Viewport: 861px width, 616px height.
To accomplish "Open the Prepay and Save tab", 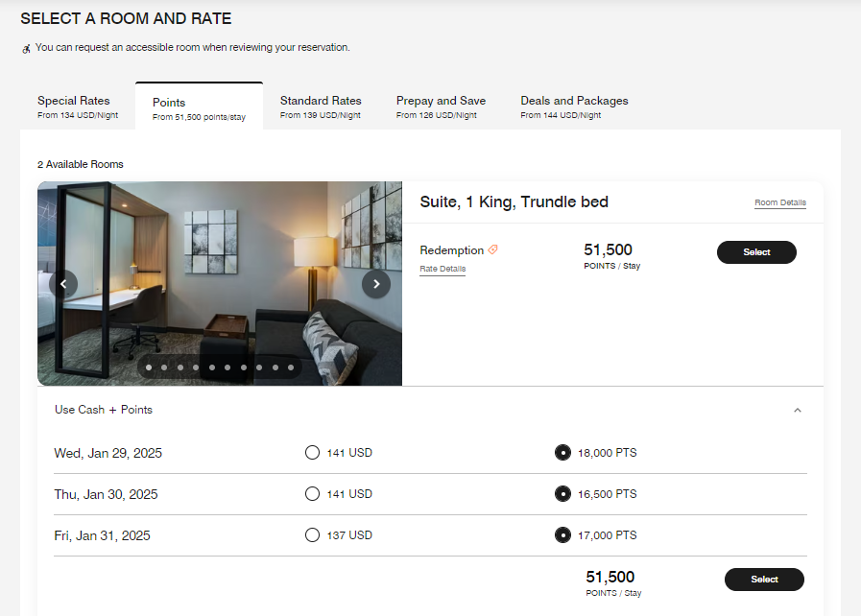I will click(x=441, y=106).
